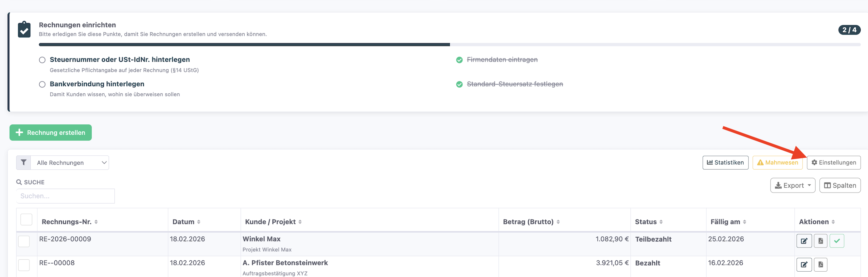Open PDF of invoice RE-2026-00009

click(820, 241)
